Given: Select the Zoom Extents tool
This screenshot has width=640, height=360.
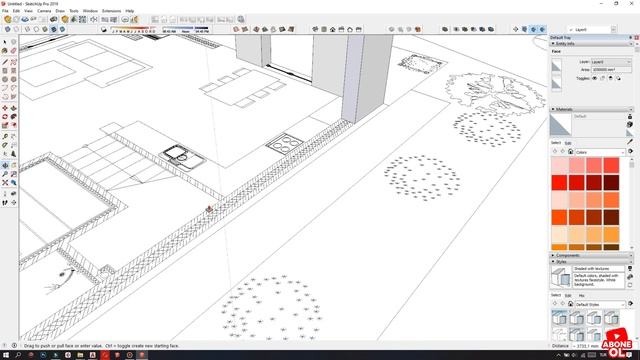Looking at the screenshot, I should pos(5,182).
